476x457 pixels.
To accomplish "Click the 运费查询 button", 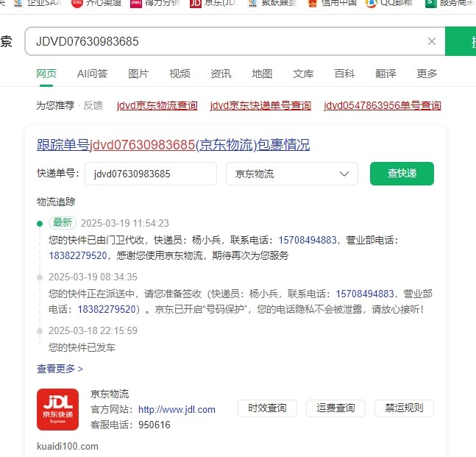I will point(335,408).
